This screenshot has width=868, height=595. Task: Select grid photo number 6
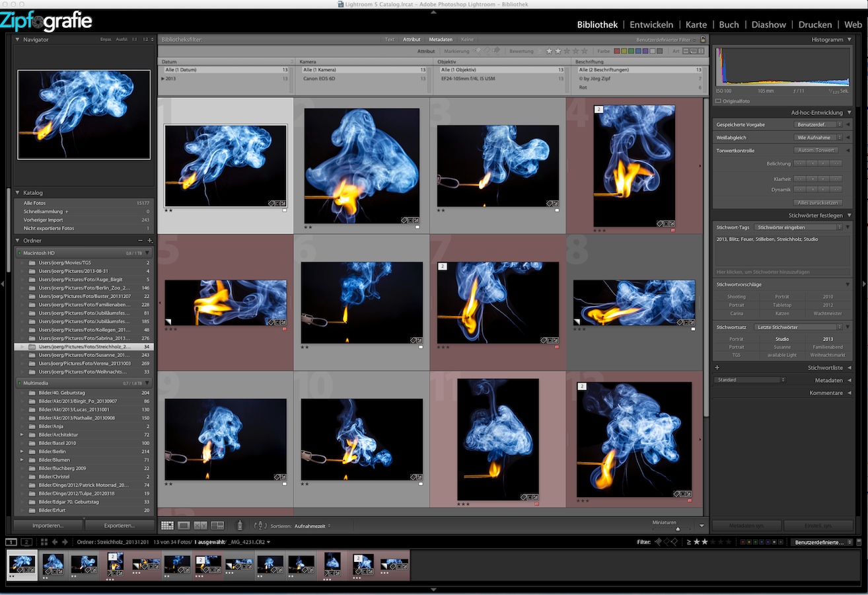pos(362,303)
